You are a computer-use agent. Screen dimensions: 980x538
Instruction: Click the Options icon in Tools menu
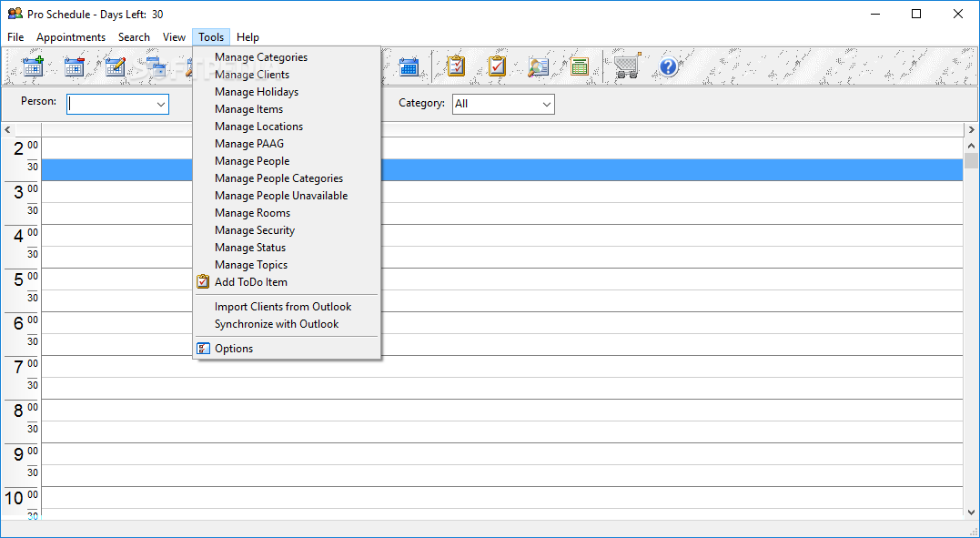(203, 349)
